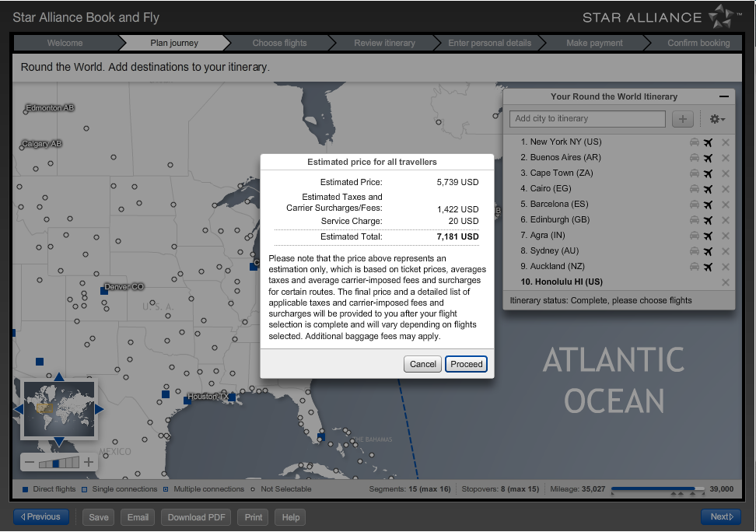Toggle the plane icon for Cairo
Screen dimensions: 756x532
coord(708,189)
